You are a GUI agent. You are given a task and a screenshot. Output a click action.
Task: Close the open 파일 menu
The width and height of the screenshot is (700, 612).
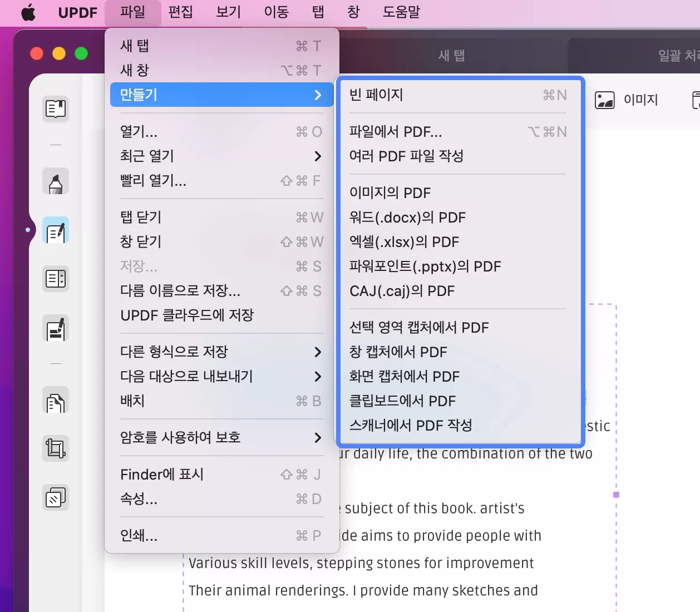[x=132, y=12]
